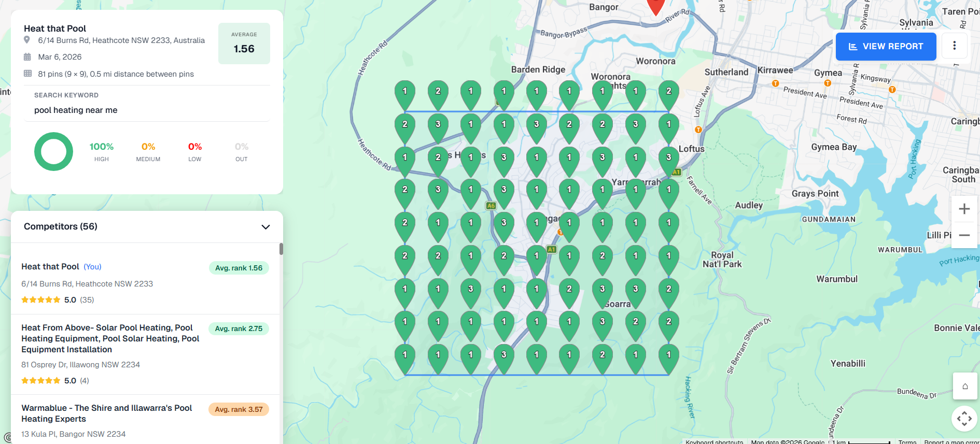980x444 pixels.
Task: Click the calendar icon beside Mar 6, 2026
Action: pyautogui.click(x=27, y=57)
